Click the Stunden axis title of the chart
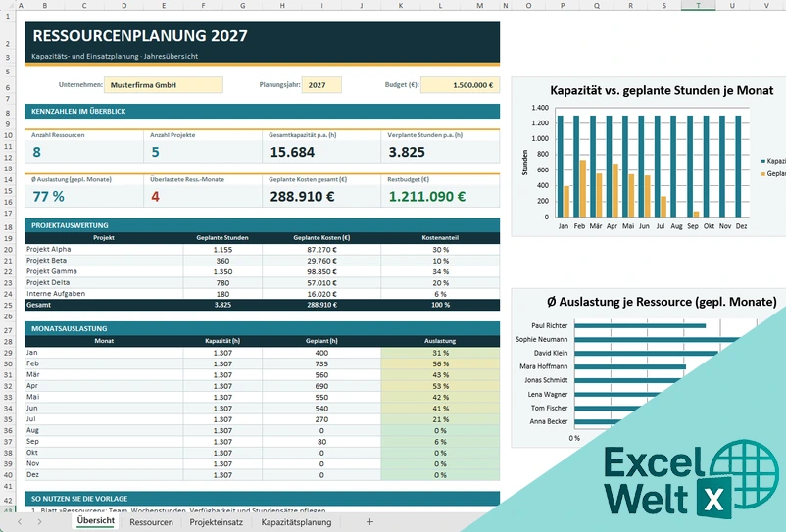This screenshot has width=786, height=532. coord(525,163)
